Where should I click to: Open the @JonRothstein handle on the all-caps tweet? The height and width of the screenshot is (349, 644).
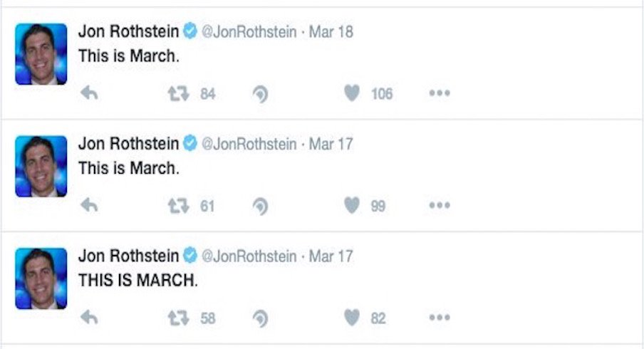(249, 256)
